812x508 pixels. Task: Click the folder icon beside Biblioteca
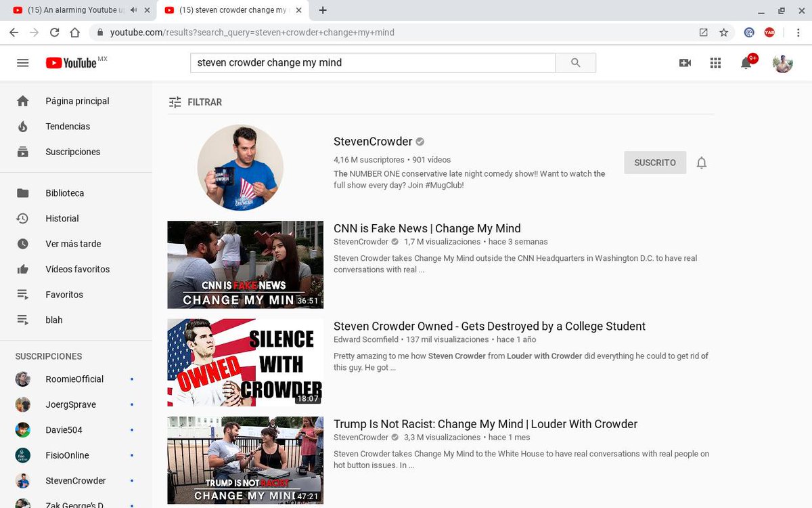coord(23,193)
